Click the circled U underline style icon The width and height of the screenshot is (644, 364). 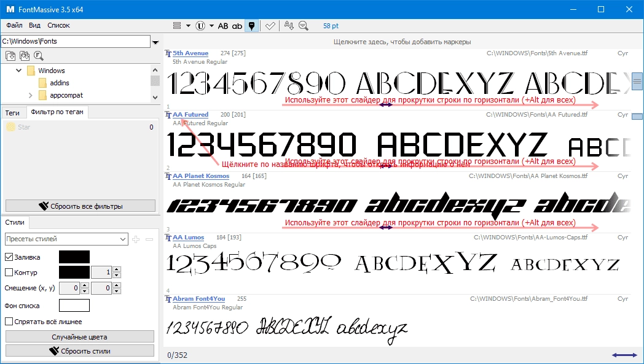pyautogui.click(x=200, y=26)
